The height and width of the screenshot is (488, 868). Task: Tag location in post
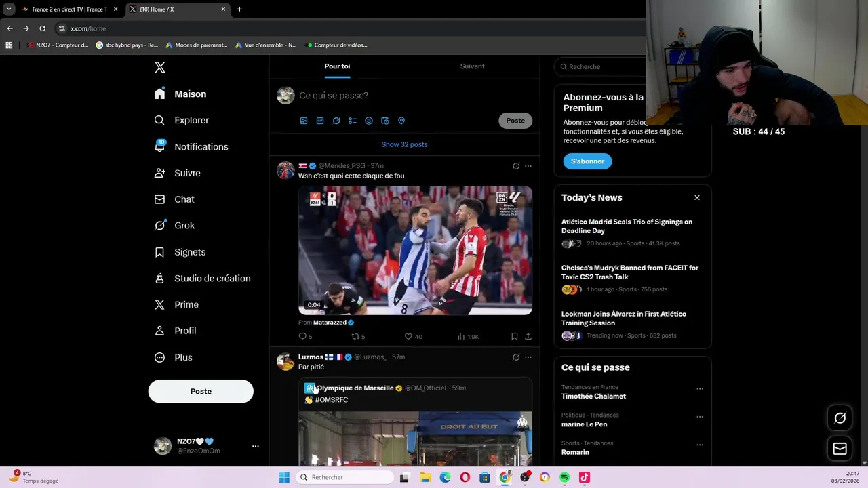401,121
